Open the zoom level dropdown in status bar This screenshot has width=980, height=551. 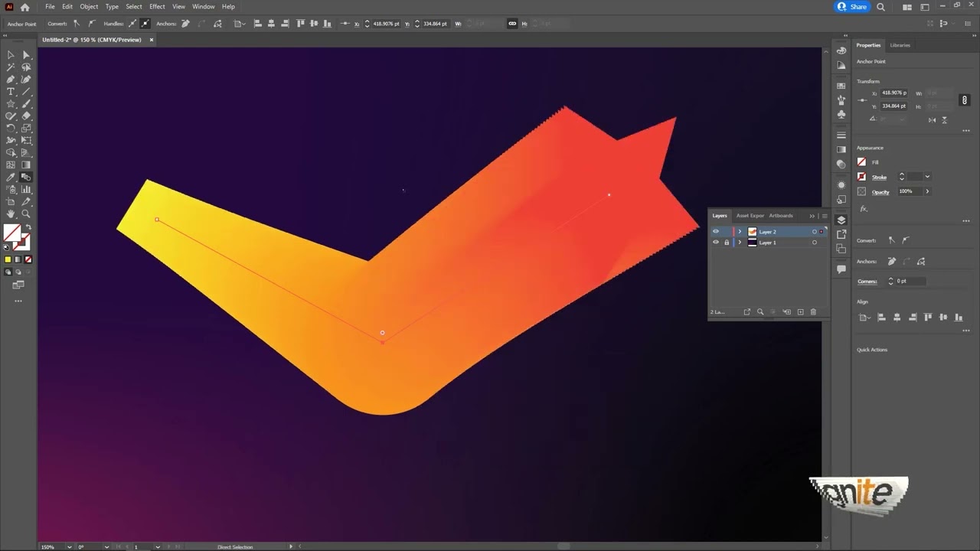click(x=69, y=546)
